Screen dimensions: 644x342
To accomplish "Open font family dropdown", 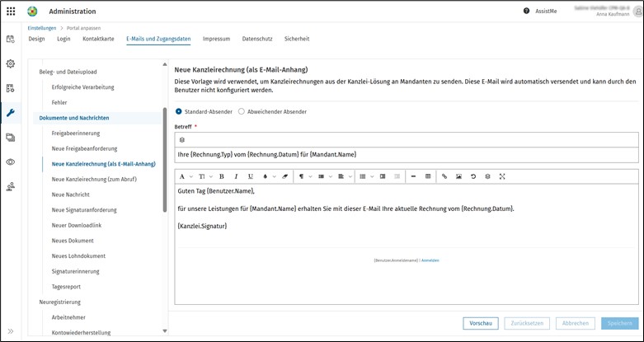I will 185,176.
